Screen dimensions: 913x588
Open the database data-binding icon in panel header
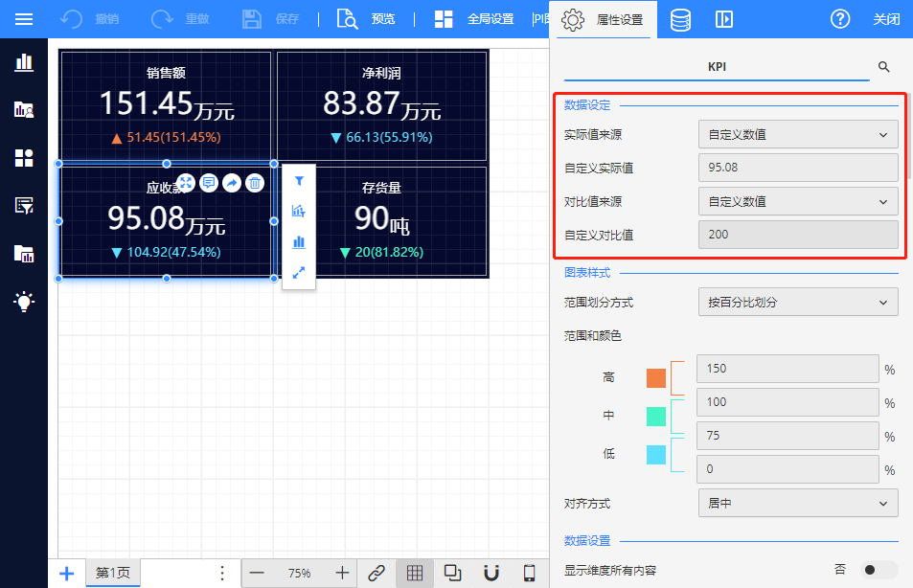[x=680, y=19]
